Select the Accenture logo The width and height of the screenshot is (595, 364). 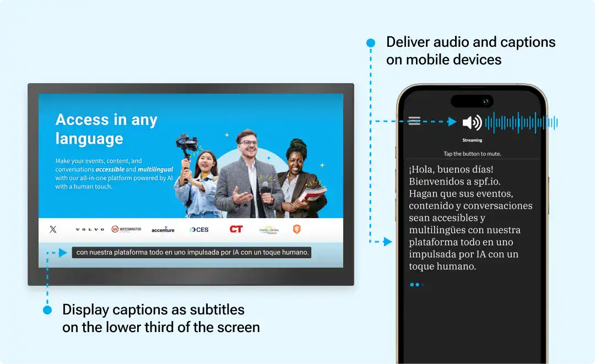tap(162, 230)
